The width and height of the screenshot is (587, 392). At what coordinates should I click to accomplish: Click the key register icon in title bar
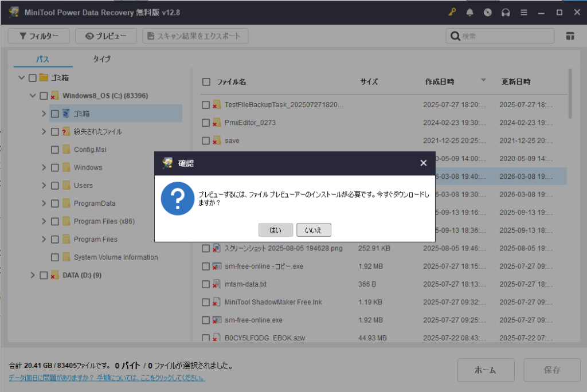point(452,12)
